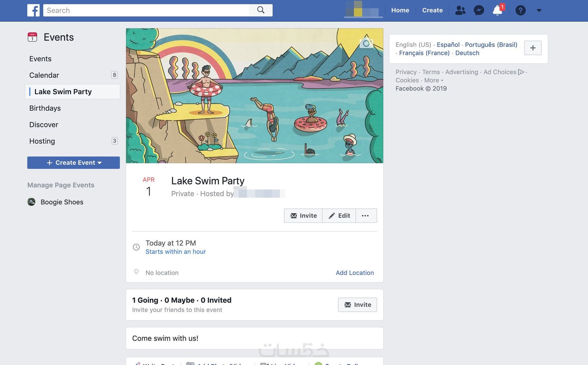
Task: Open account menu dropdown arrow
Action: click(539, 10)
